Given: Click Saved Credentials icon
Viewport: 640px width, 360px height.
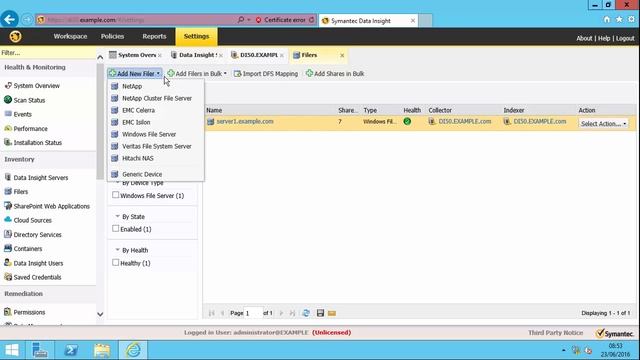Looking at the screenshot, I should (x=8, y=277).
